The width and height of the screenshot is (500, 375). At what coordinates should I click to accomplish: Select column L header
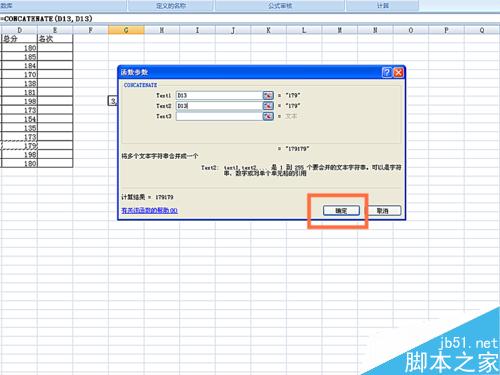[304, 30]
